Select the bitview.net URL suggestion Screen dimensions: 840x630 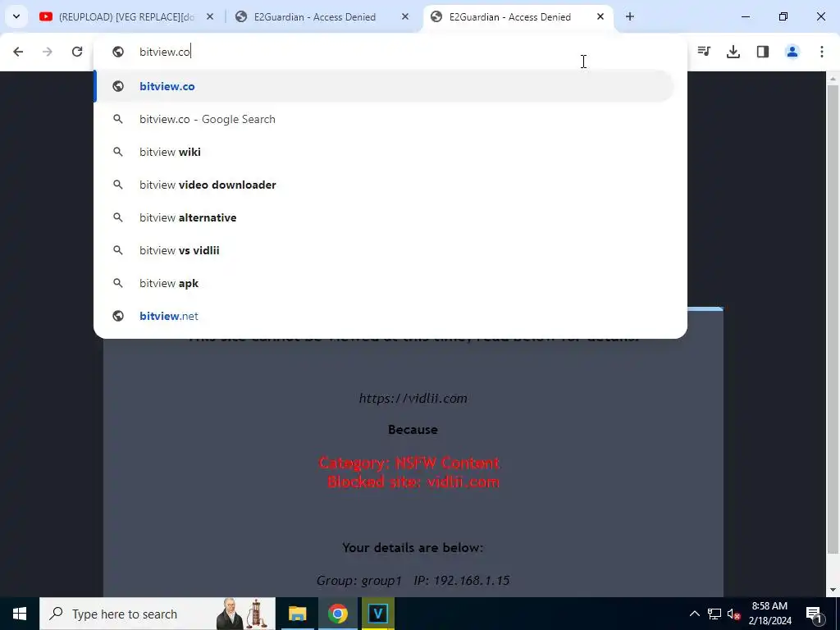[384, 316]
